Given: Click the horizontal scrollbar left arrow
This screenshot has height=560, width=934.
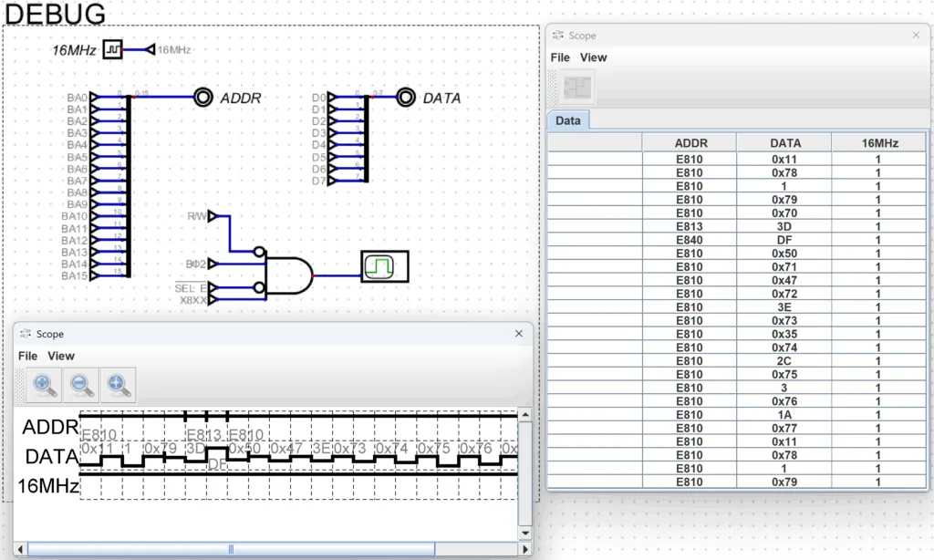Looking at the screenshot, I should (20, 549).
